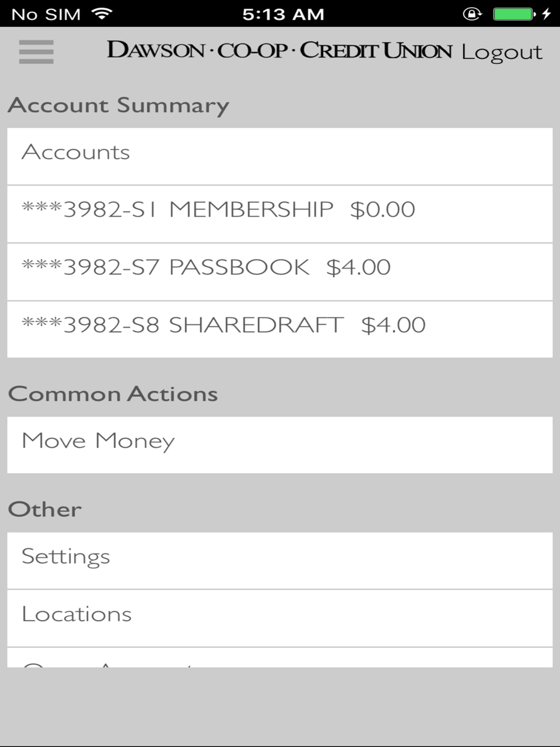This screenshot has width=560, height=747.
Task: Click the Account Summary heading
Action: [119, 106]
